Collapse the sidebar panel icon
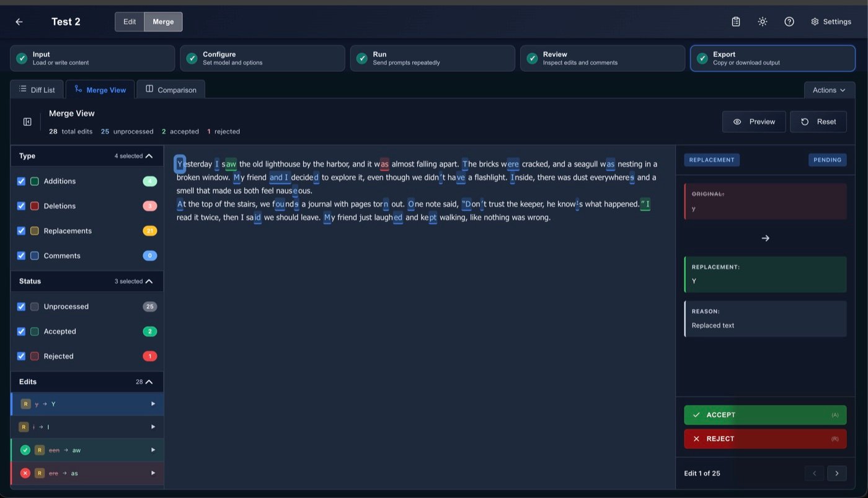This screenshot has height=498, width=868. [27, 122]
